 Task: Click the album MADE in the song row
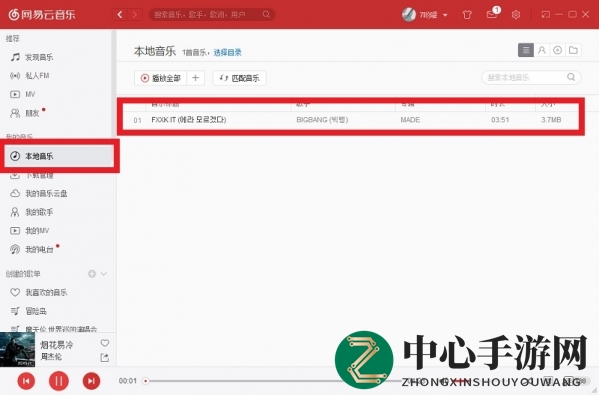click(x=410, y=120)
